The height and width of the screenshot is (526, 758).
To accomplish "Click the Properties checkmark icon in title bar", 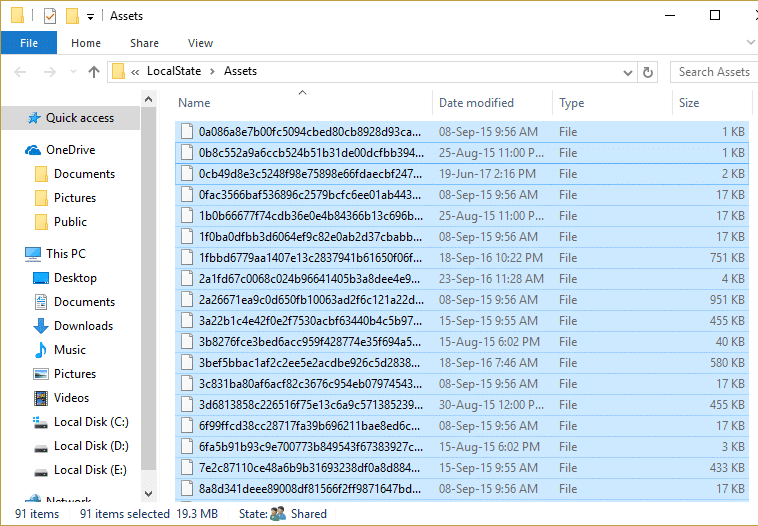I will [49, 16].
